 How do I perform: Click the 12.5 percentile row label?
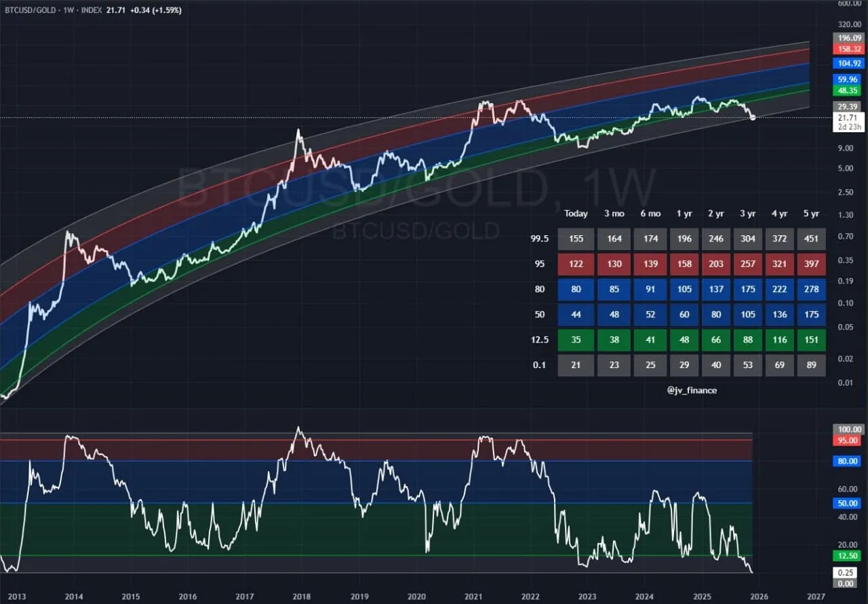click(x=540, y=340)
